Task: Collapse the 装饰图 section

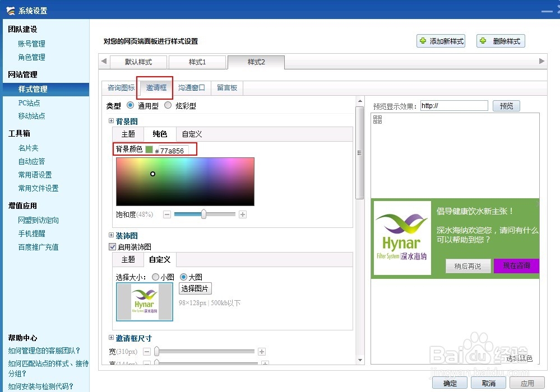Action: point(111,236)
